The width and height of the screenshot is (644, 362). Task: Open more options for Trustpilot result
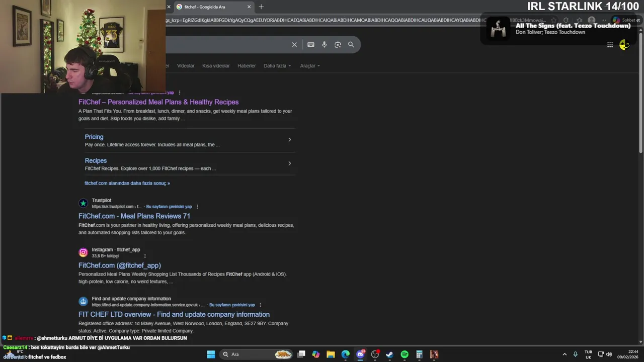(197, 207)
